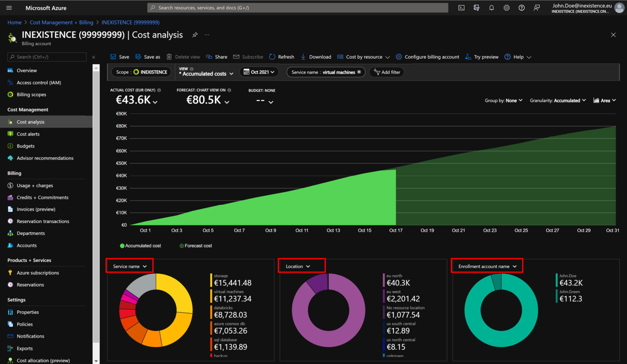
Task: Open Cost alerts in the sidebar
Action: (28, 134)
